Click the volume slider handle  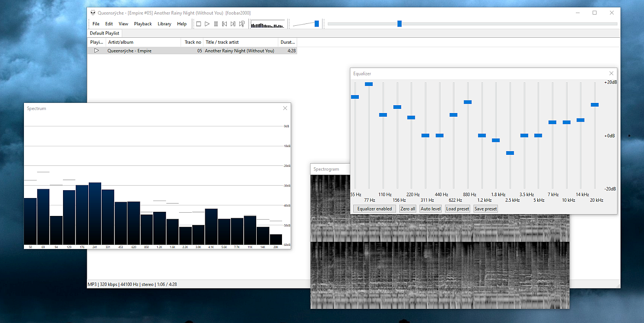click(316, 24)
